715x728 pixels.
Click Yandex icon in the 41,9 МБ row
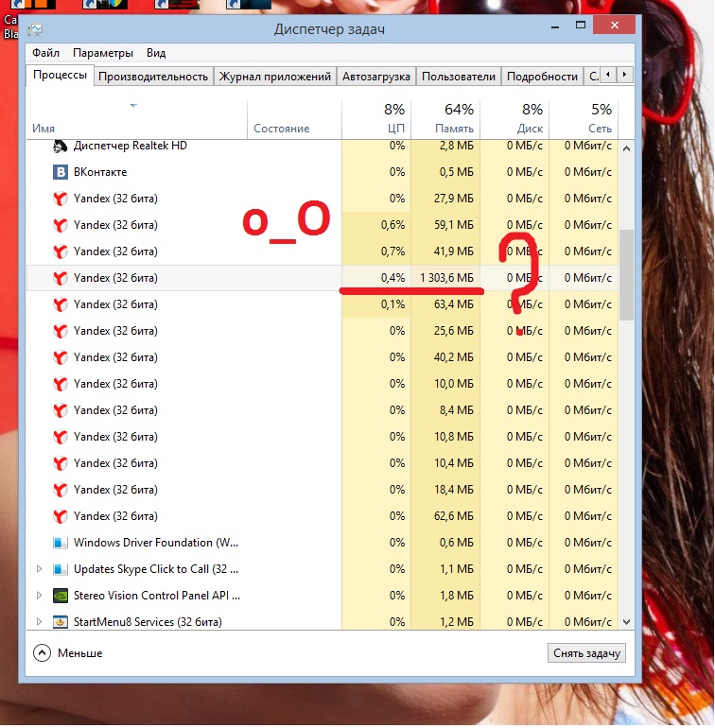tap(60, 251)
